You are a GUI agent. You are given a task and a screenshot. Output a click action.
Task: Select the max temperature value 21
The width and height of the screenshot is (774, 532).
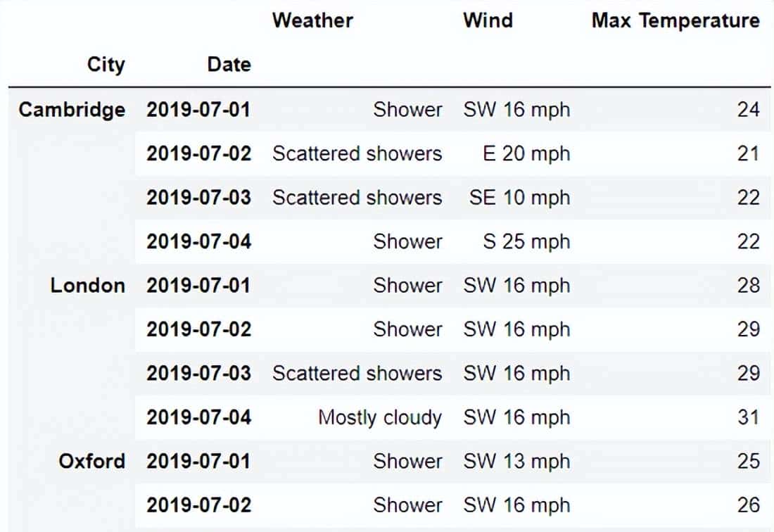pos(749,153)
